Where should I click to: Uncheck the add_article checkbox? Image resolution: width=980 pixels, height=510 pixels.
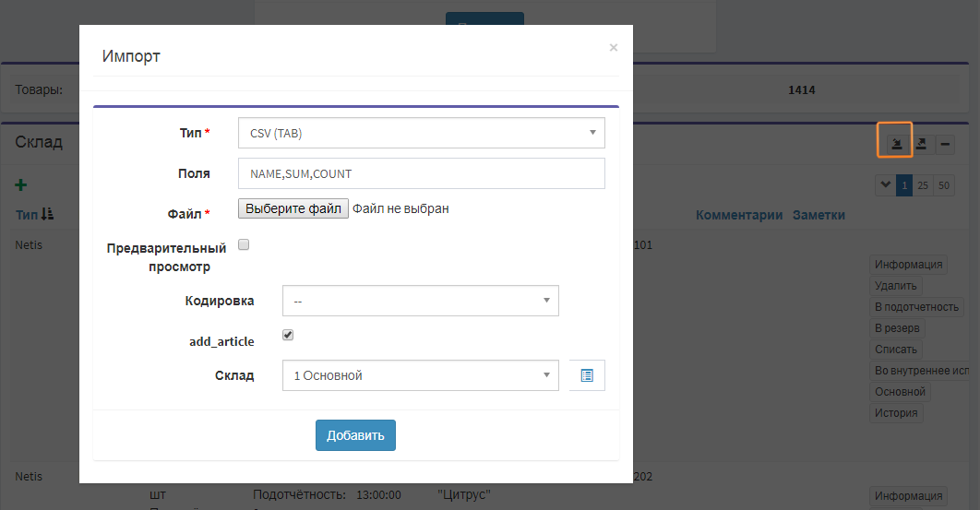pos(288,335)
